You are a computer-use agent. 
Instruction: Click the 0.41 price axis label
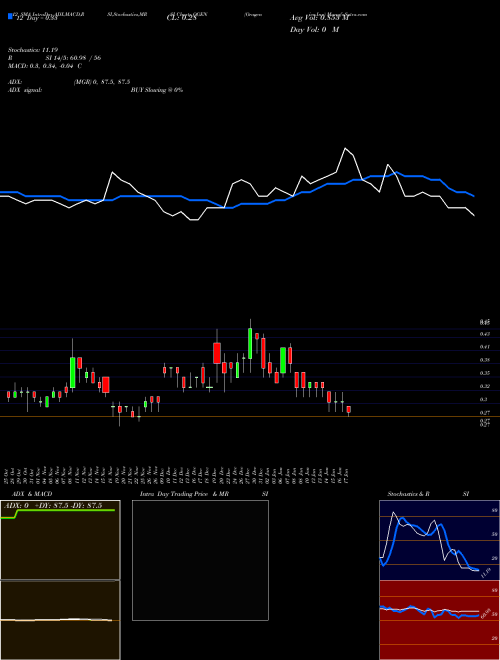[484, 347]
